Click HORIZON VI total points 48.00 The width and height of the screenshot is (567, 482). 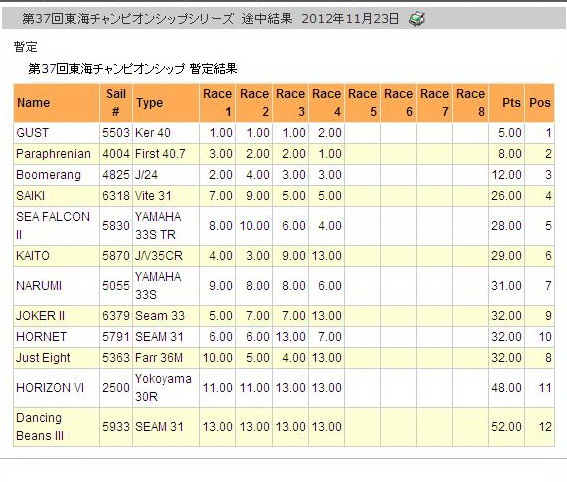[x=506, y=388]
